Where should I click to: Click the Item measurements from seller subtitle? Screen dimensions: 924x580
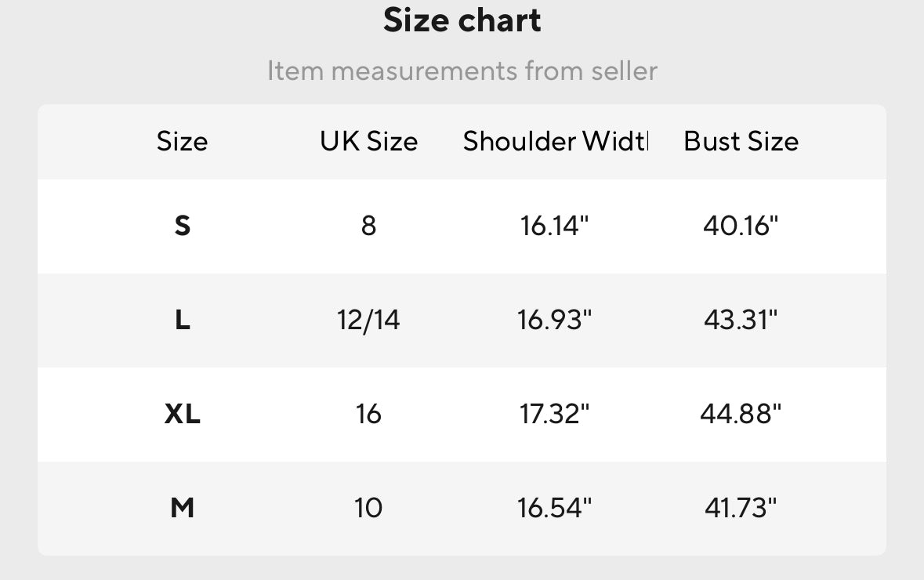click(x=462, y=71)
